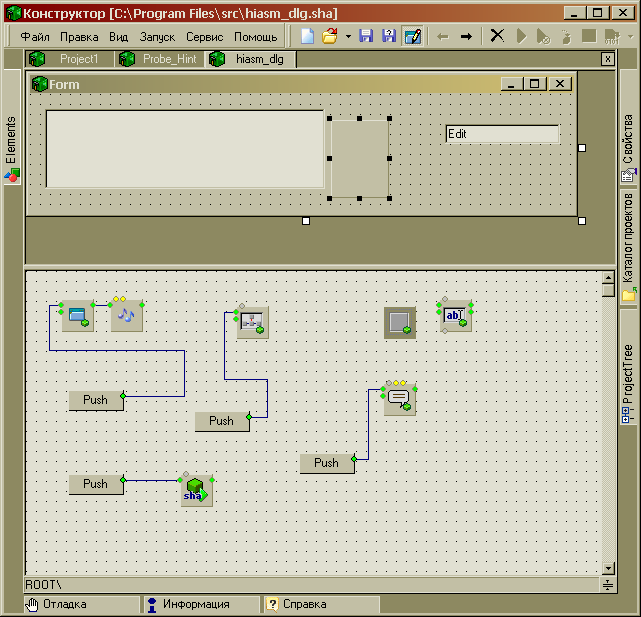Open the Справка tab at the bottom

point(304,604)
